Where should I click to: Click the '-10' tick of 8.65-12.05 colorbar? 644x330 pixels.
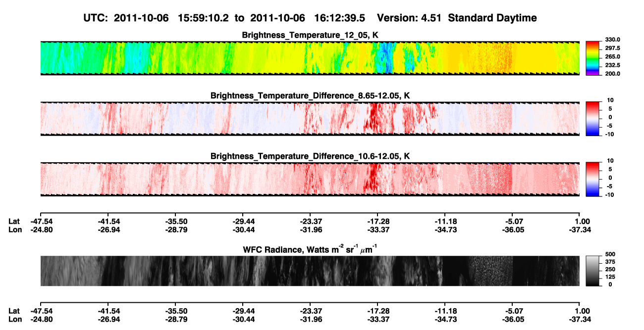[x=609, y=134]
